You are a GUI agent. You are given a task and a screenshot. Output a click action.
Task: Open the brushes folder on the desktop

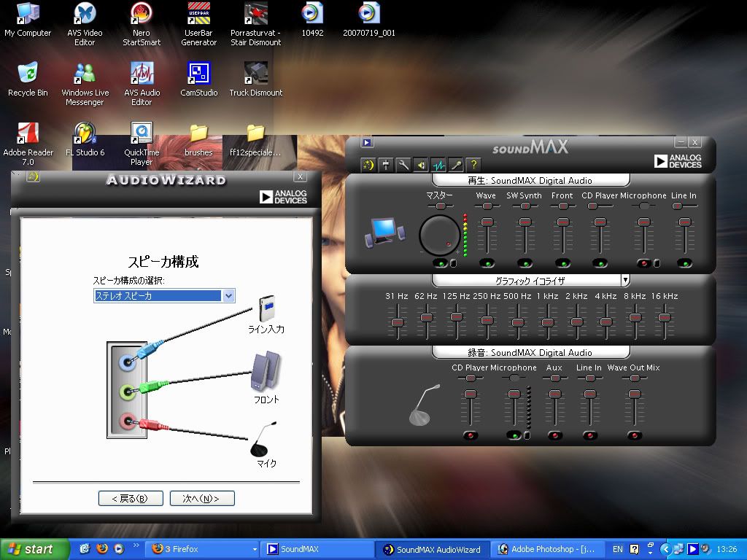coord(198,140)
